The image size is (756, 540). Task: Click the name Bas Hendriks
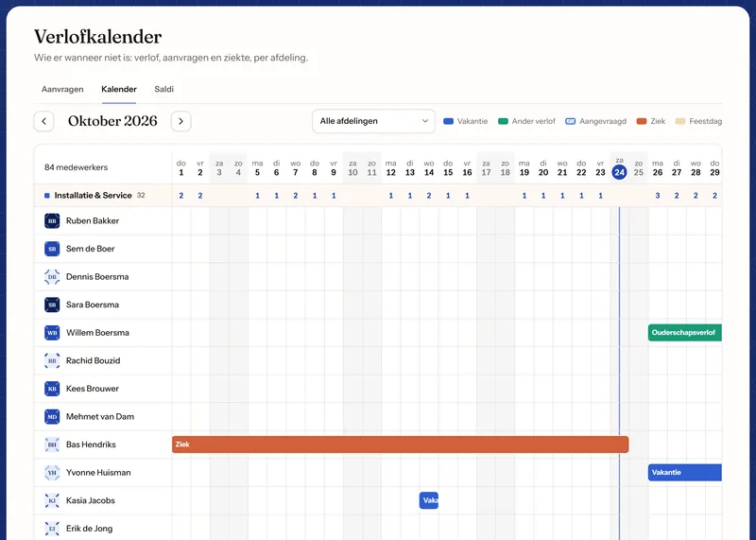91,444
